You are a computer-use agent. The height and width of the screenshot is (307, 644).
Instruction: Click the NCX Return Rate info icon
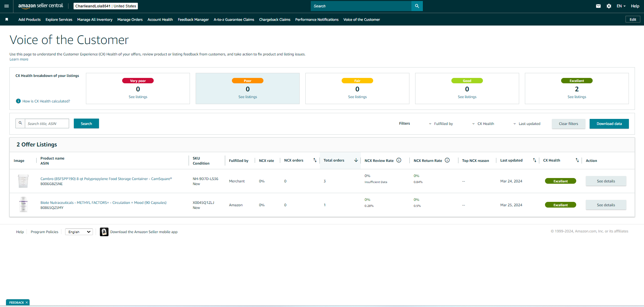coord(447,160)
